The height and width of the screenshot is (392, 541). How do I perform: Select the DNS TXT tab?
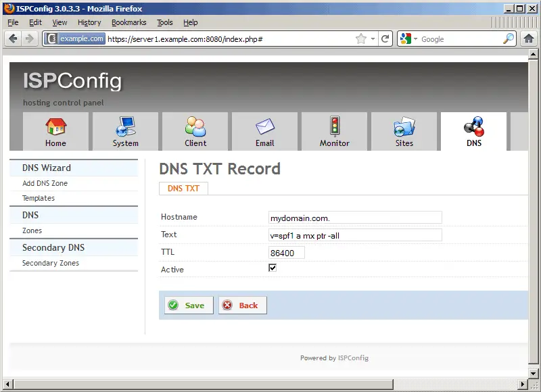183,189
